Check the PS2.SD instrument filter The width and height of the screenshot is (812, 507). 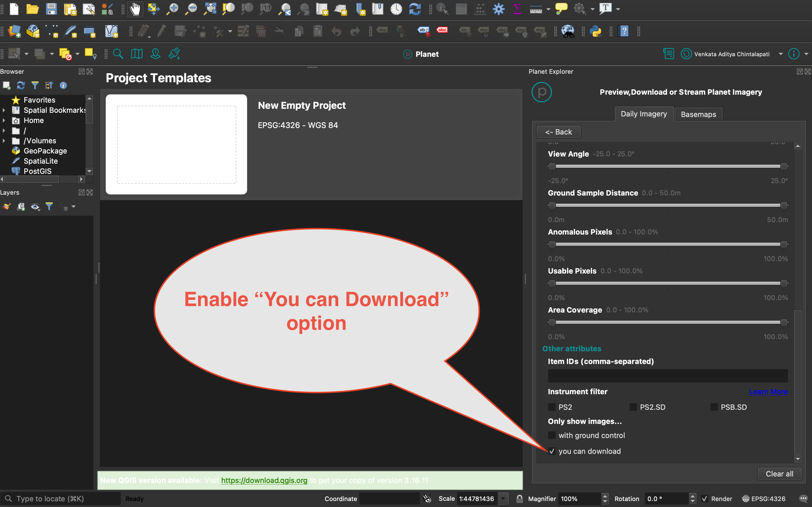coord(633,407)
